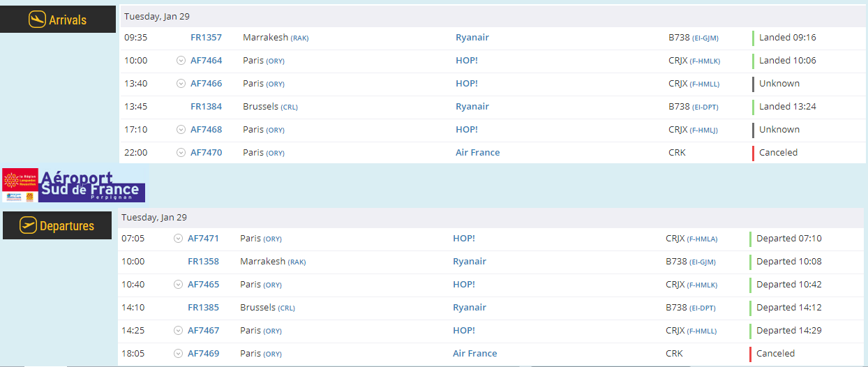
Task: Click 'Canceled' status in AF7470 row
Action: [x=778, y=153]
